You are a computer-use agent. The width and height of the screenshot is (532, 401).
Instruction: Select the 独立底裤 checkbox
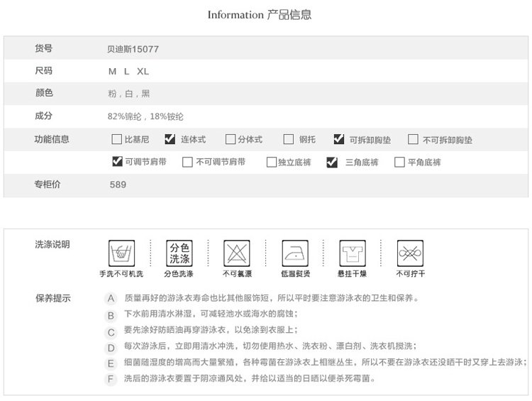(x=271, y=162)
